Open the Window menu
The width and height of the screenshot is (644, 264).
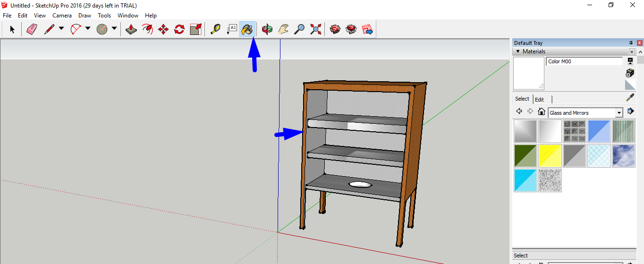tap(128, 16)
